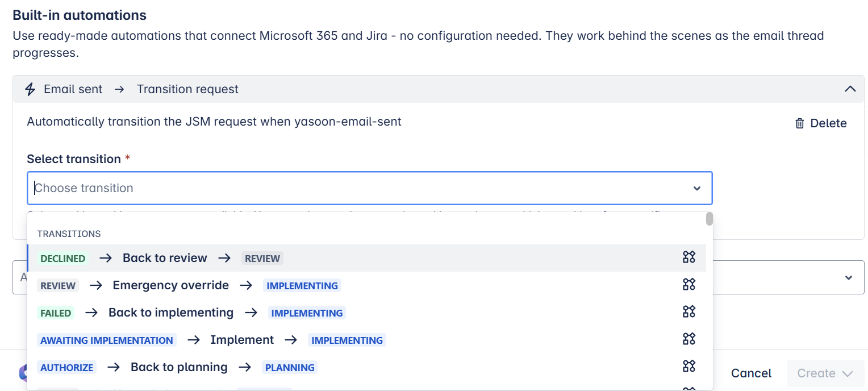Image resolution: width=868 pixels, height=391 pixels.
Task: Click the lightning bolt icon beside Email sent
Action: click(31, 89)
